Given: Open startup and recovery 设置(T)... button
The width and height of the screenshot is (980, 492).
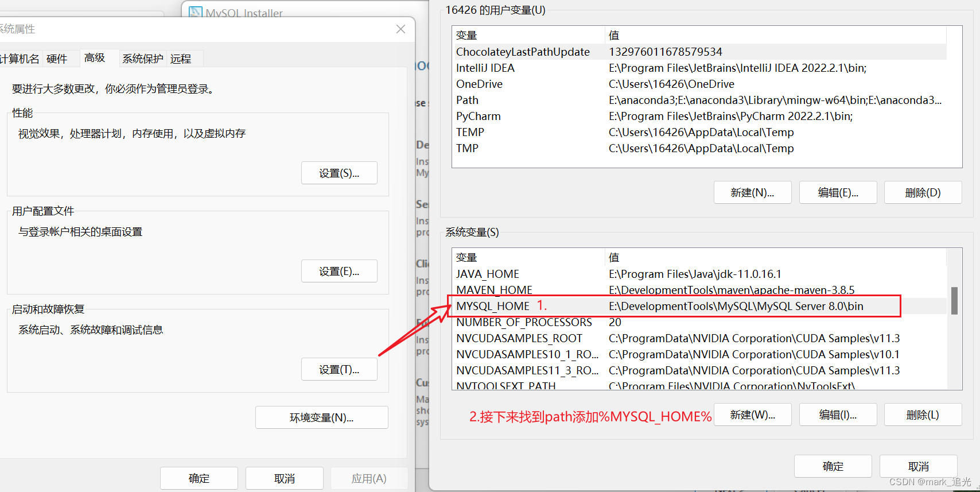Looking at the screenshot, I should (339, 369).
